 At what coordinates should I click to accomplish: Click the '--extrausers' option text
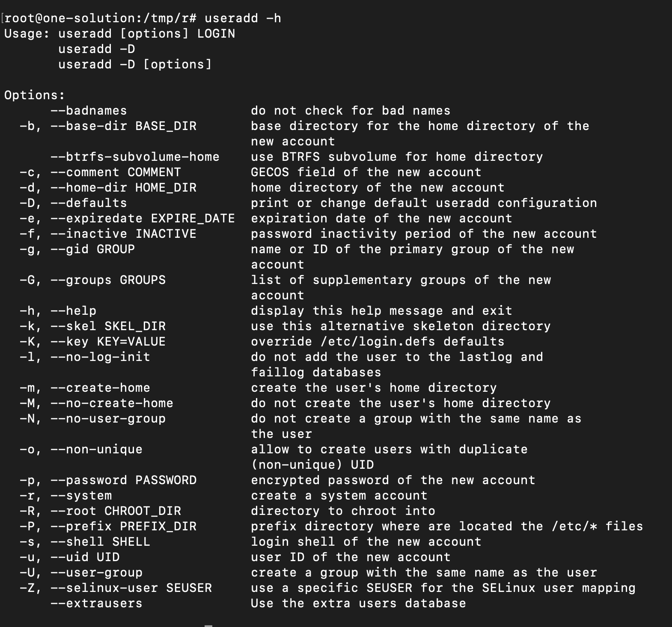click(96, 603)
